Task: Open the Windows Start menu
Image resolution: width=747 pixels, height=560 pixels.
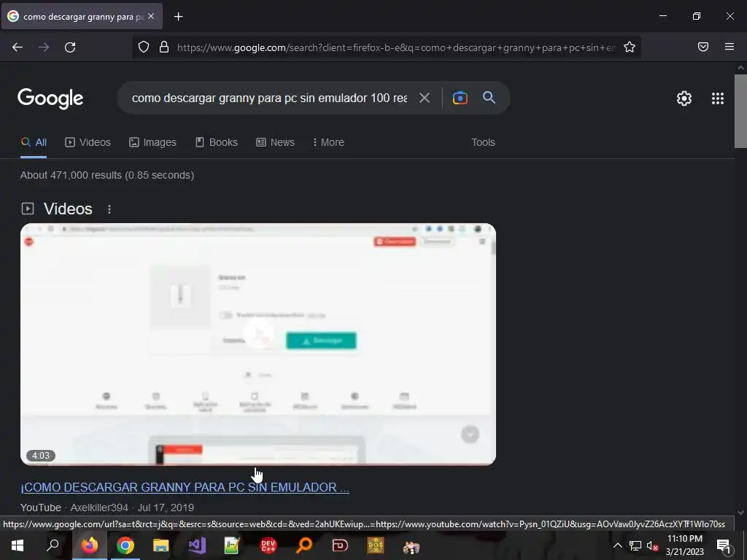Action: (18, 545)
